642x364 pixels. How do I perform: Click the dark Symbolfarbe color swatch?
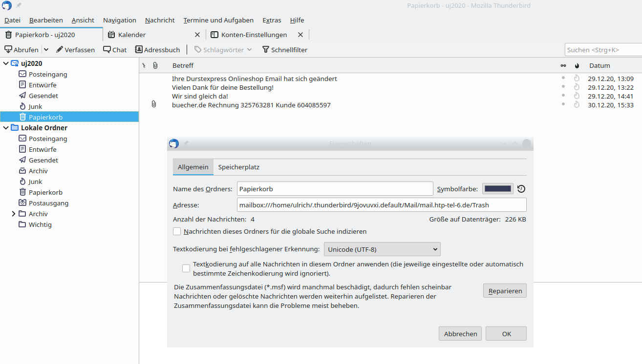pyautogui.click(x=497, y=189)
